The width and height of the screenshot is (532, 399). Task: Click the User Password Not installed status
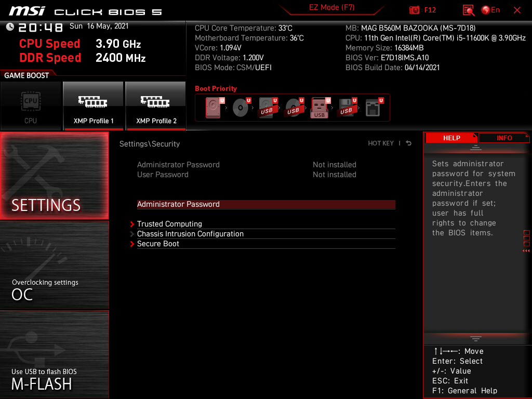point(334,175)
